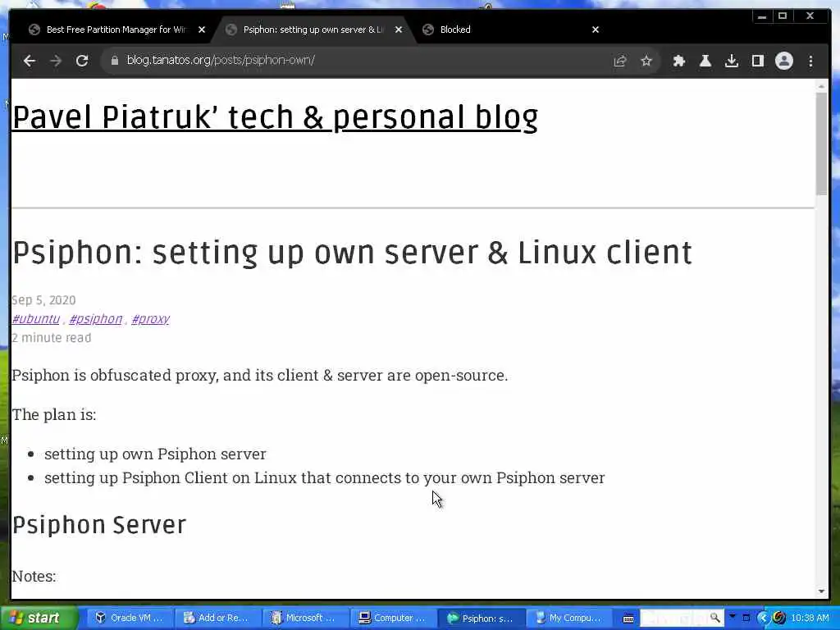Switch to My Computer taskbar item
Screen dimensions: 840x630
pos(569,618)
